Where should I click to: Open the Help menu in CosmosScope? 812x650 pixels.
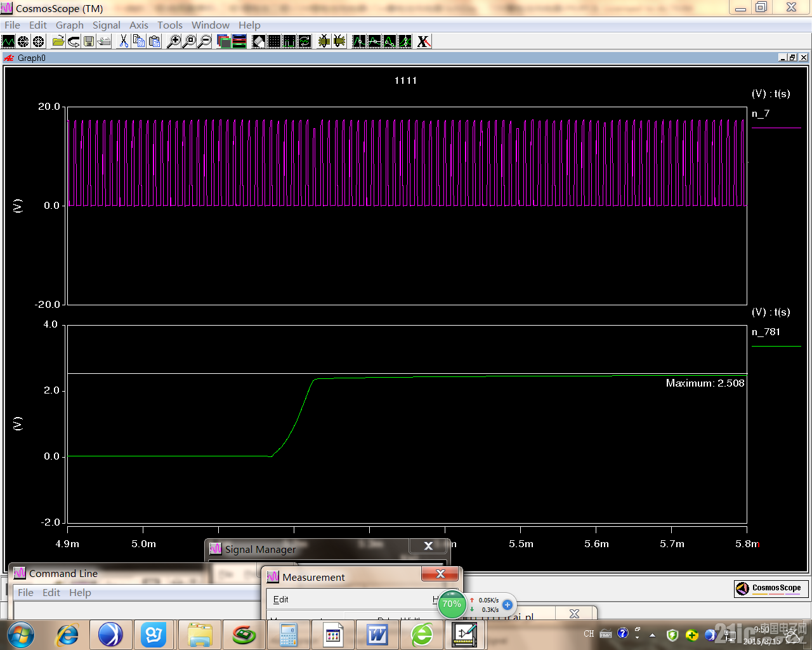[249, 25]
